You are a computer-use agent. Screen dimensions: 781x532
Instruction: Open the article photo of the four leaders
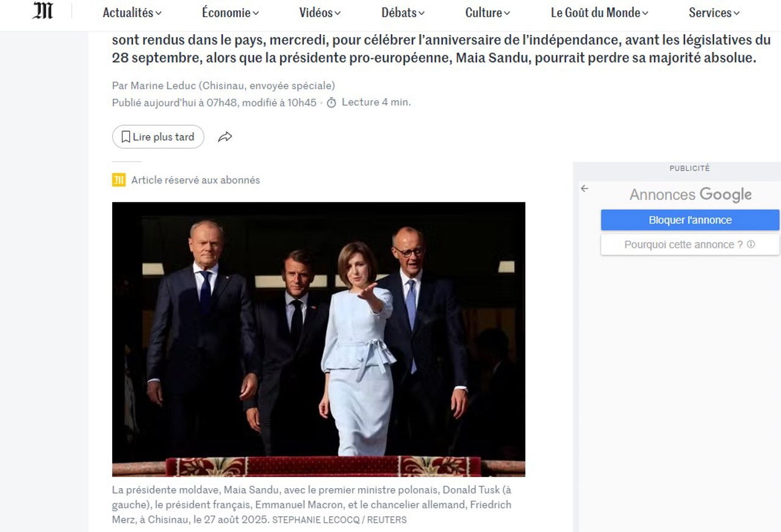[x=319, y=339]
